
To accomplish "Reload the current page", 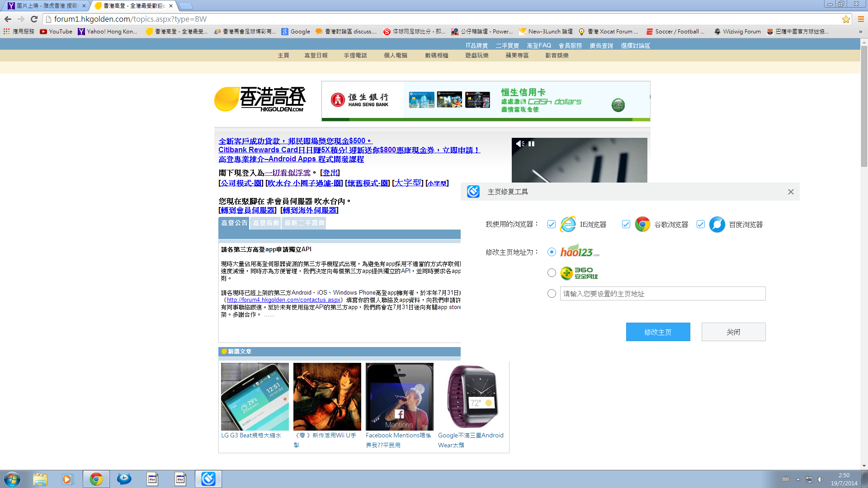I will tap(34, 19).
